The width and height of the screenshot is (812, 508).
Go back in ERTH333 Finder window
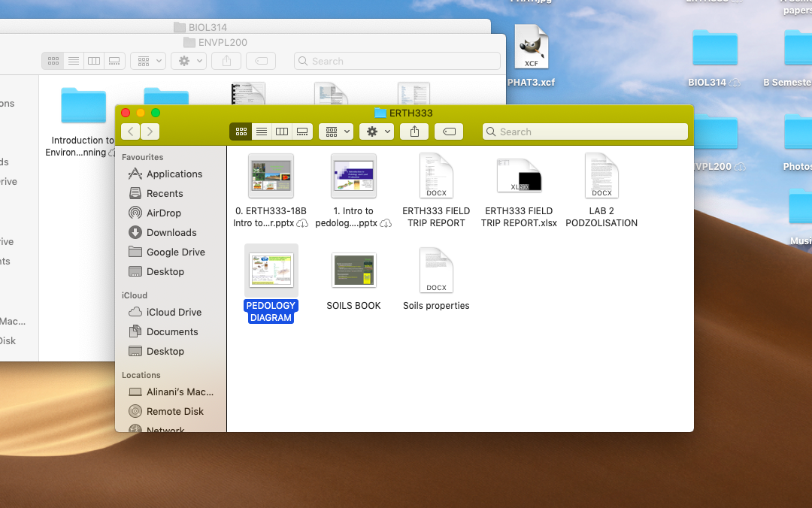[x=131, y=132]
